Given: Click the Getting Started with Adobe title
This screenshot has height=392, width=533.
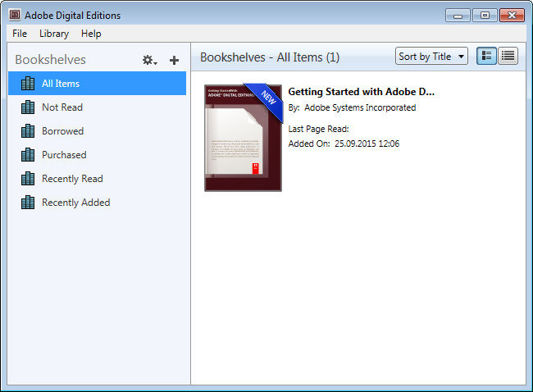Looking at the screenshot, I should (x=361, y=92).
